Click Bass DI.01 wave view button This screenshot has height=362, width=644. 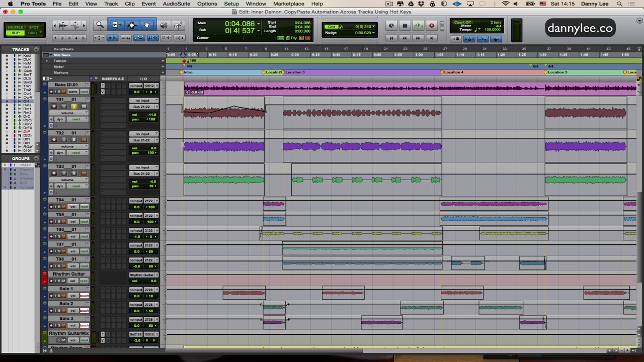click(x=73, y=92)
